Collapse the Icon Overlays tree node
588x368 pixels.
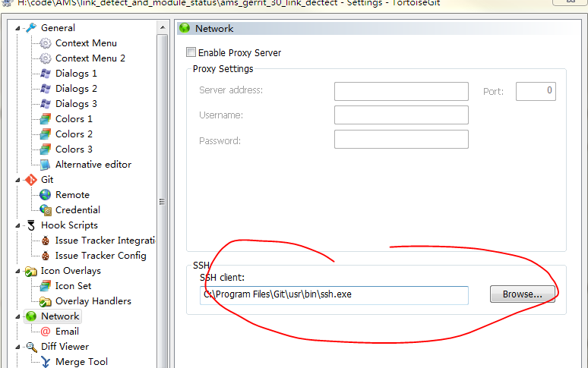point(17,272)
